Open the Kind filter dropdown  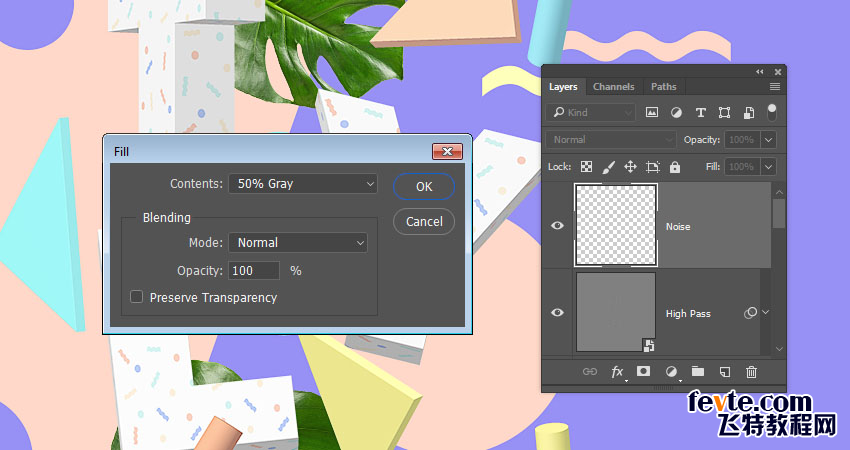click(x=591, y=112)
